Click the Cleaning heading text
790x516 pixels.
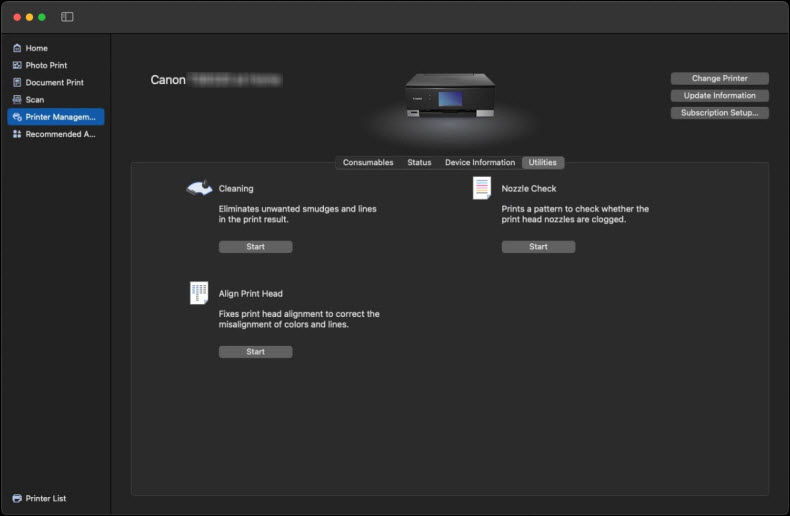point(236,188)
